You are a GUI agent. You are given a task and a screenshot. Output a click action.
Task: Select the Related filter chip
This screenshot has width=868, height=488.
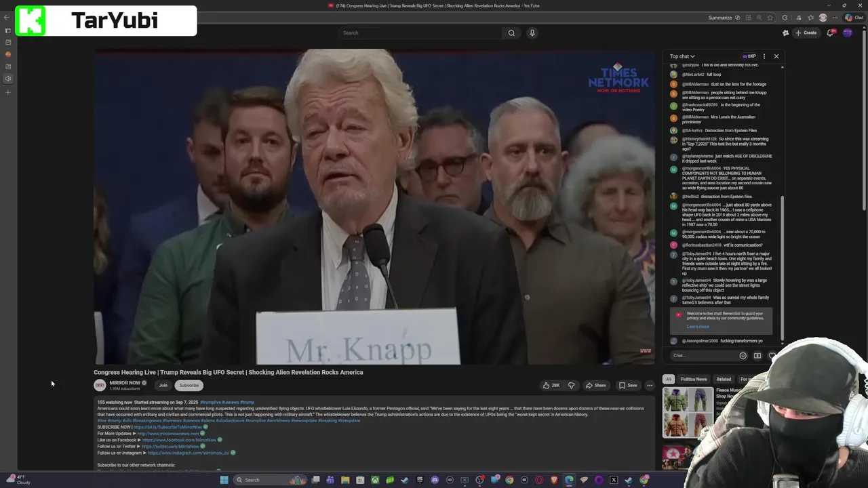[x=724, y=379]
